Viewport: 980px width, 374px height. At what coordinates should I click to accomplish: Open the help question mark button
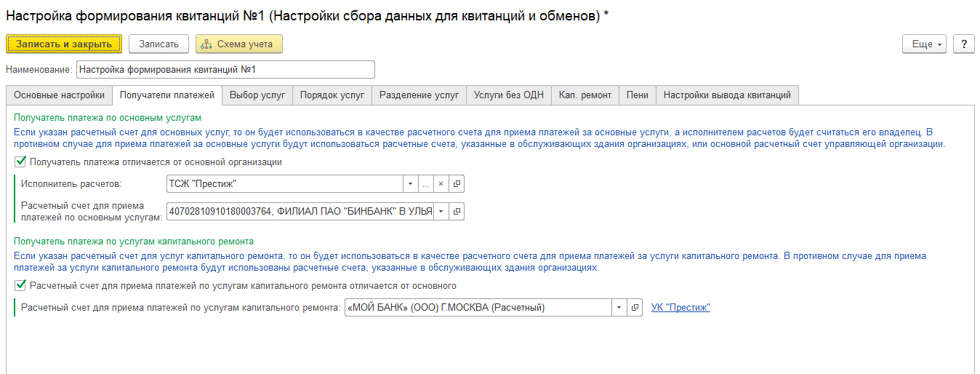tap(963, 44)
